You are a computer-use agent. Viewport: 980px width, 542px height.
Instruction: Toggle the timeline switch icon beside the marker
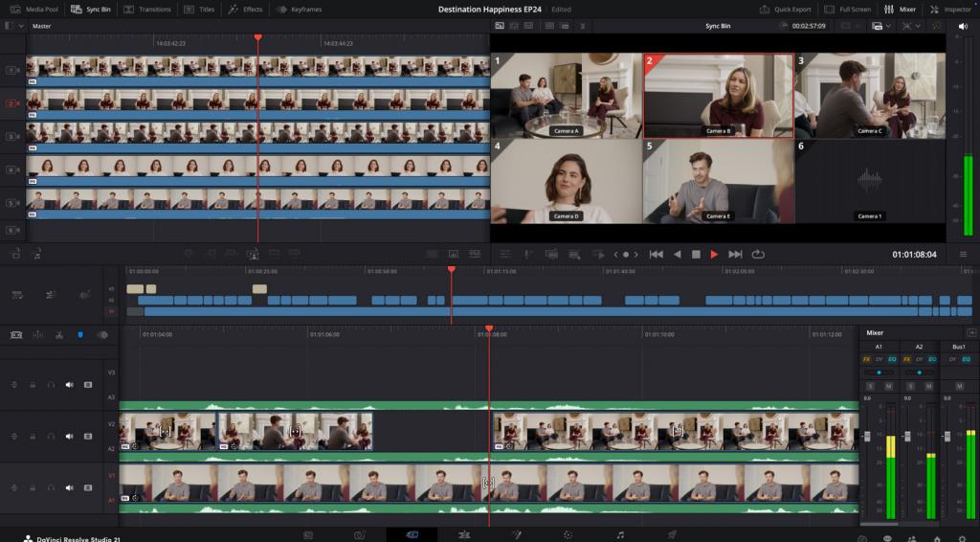click(x=102, y=335)
